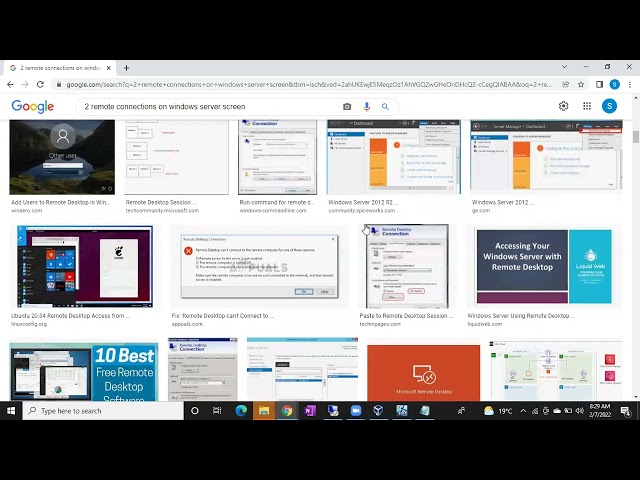640x480 pixels.
Task: Click the Google logo
Action: click(33, 107)
